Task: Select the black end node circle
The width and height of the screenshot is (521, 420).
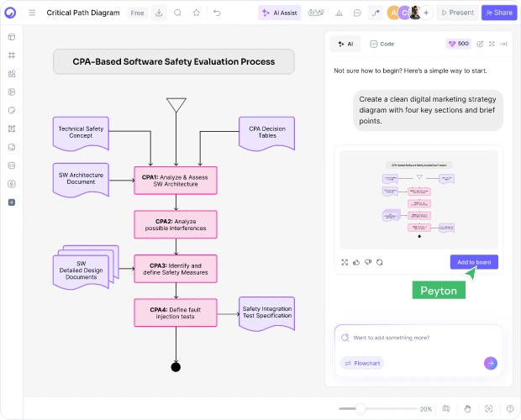Action: [x=176, y=367]
